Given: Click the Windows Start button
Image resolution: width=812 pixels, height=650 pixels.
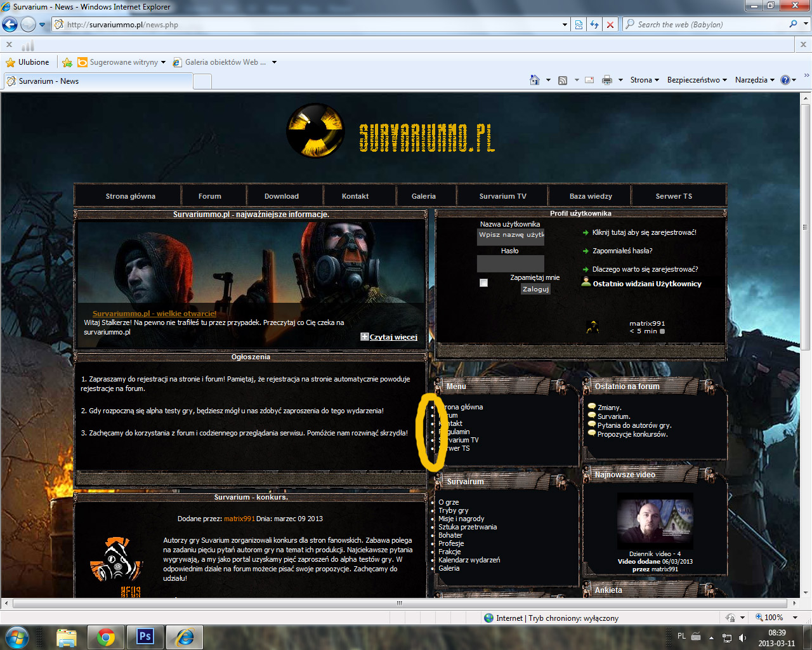Looking at the screenshot, I should pos(16,637).
